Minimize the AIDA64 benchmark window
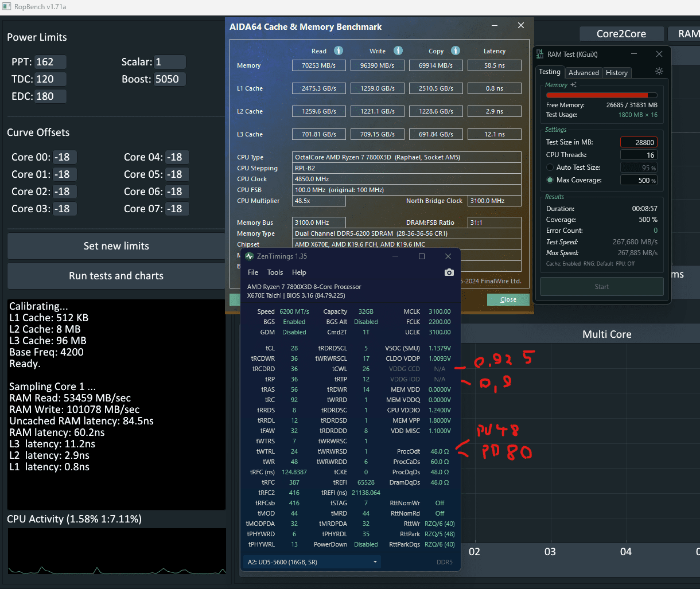The height and width of the screenshot is (589, 700). [495, 26]
